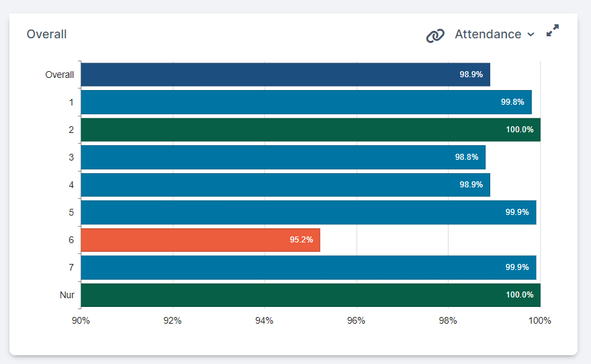Select the class 5 bar at 99.9%
This screenshot has height=364, width=591.
[308, 212]
